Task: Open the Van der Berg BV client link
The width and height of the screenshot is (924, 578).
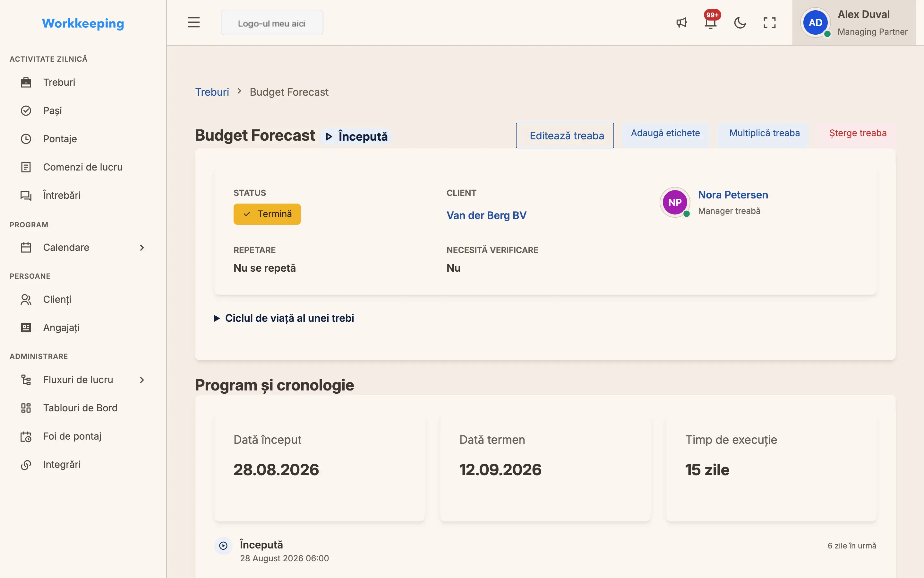Action: [x=486, y=215]
